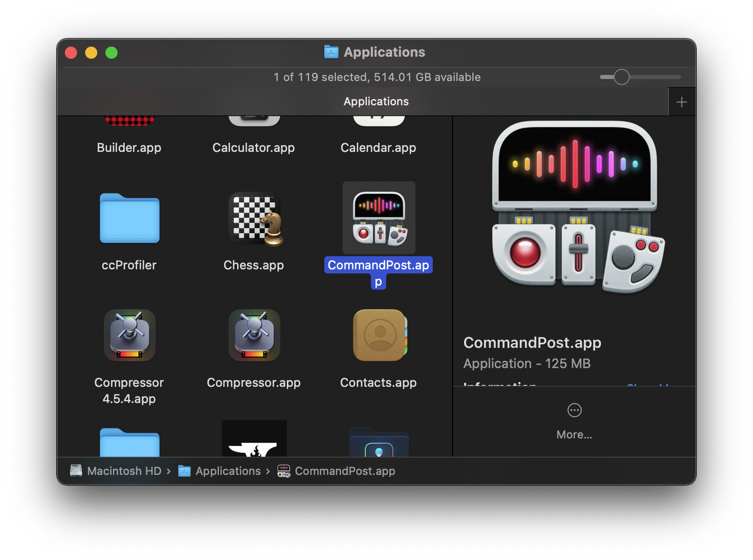The image size is (753, 560).
Task: Click the highlighted CommandPost.app label
Action: click(379, 273)
